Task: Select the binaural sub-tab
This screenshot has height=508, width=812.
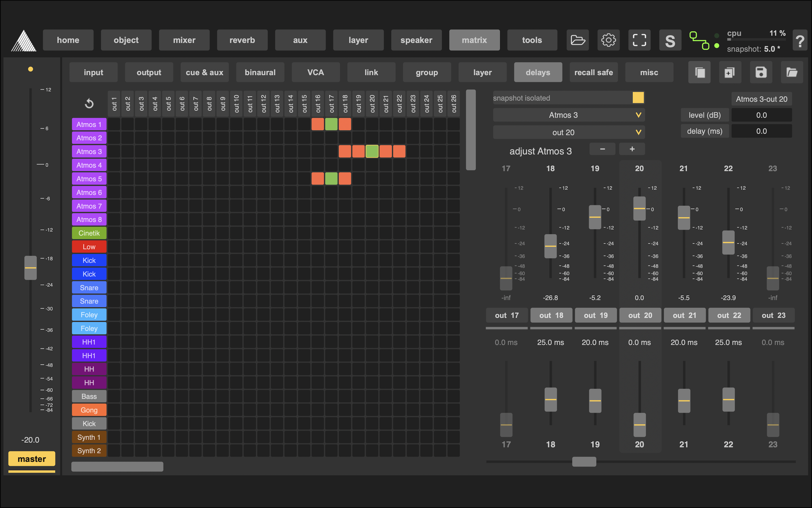Action: [x=261, y=72]
